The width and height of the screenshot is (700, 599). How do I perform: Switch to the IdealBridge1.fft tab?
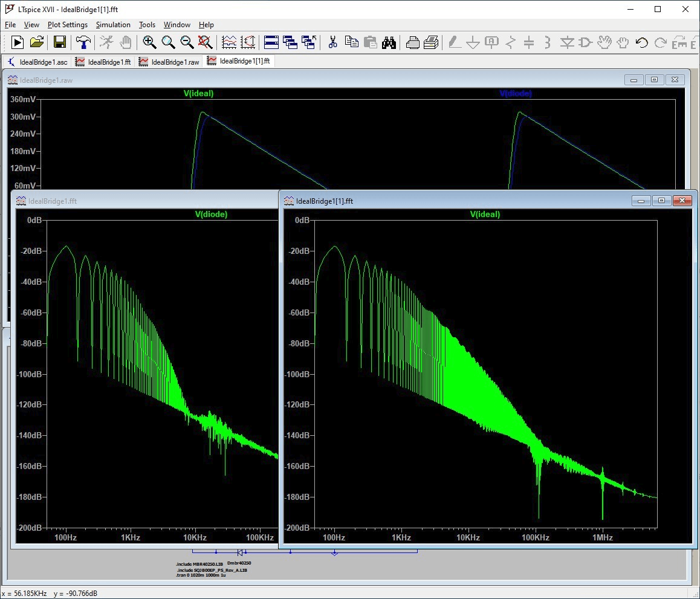tap(103, 62)
